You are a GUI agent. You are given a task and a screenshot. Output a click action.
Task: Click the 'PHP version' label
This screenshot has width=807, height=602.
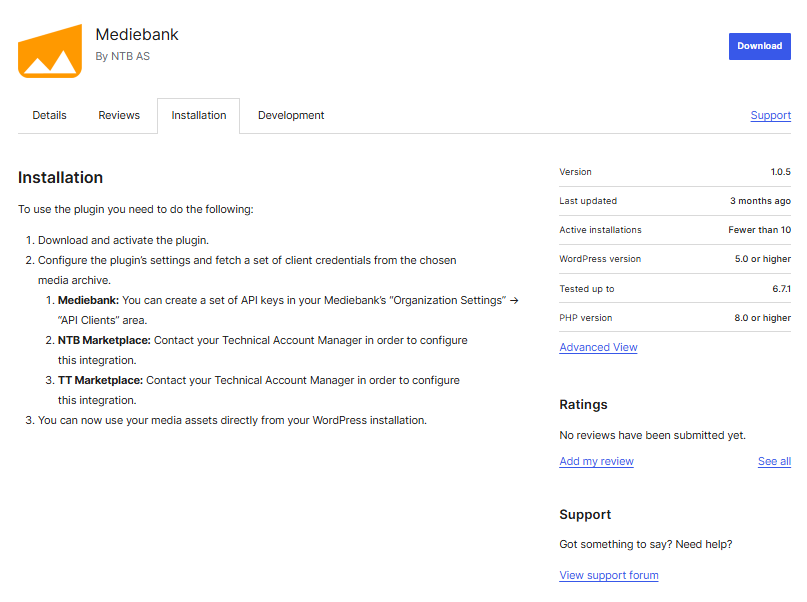[x=586, y=318]
